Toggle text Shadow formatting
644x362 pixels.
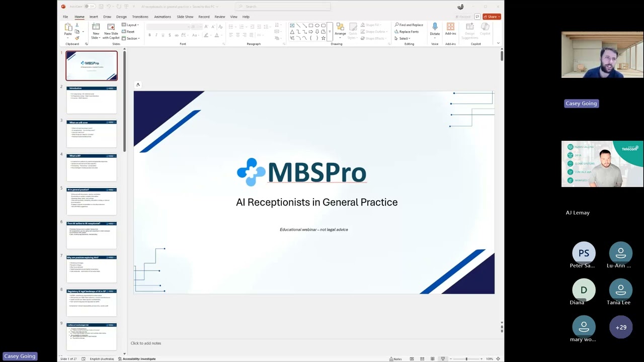pyautogui.click(x=170, y=35)
